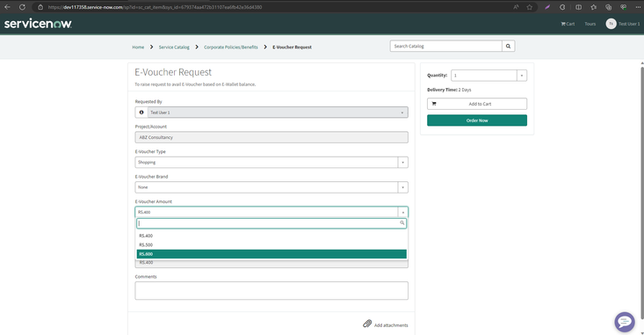Click magnifier icon in amount search box
Image resolution: width=644 pixels, height=335 pixels.
coord(402,222)
